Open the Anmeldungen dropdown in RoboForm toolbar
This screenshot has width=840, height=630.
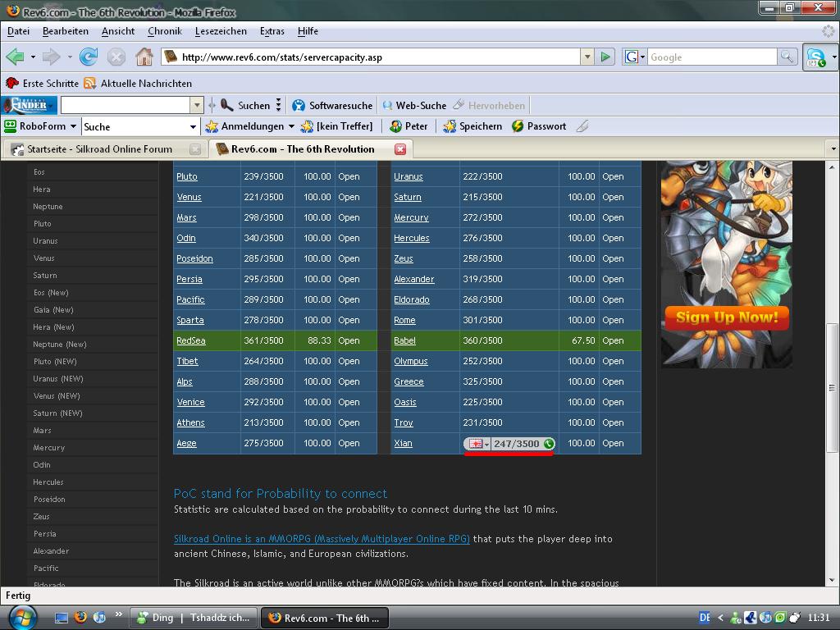pos(249,126)
